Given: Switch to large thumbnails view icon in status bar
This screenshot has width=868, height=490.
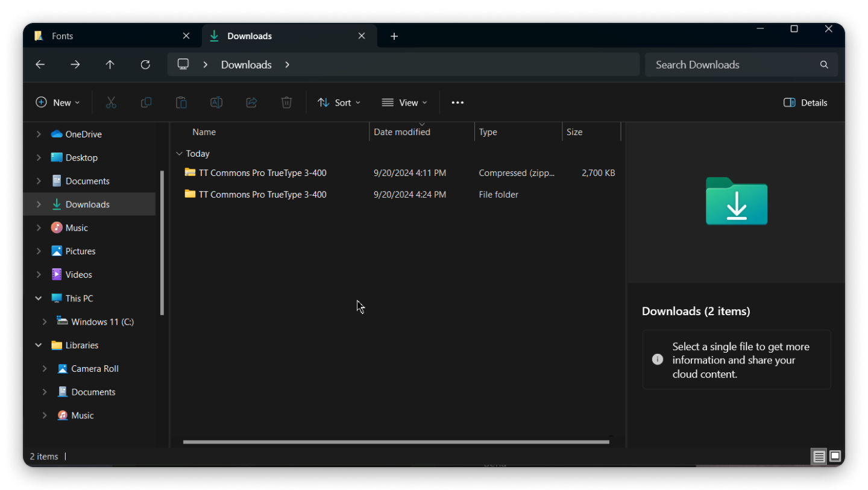Looking at the screenshot, I should coord(835,456).
